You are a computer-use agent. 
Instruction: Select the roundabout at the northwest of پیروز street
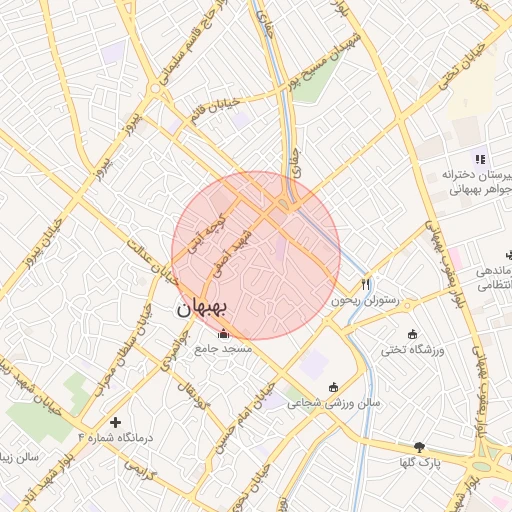(155, 88)
